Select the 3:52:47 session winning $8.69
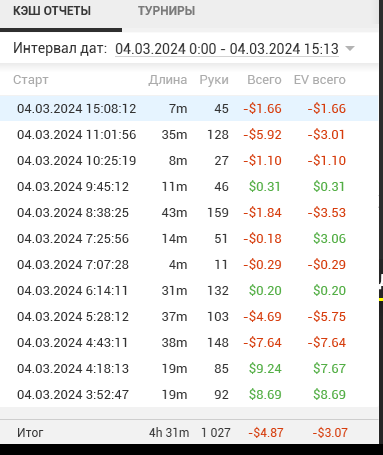 pyautogui.click(x=189, y=394)
